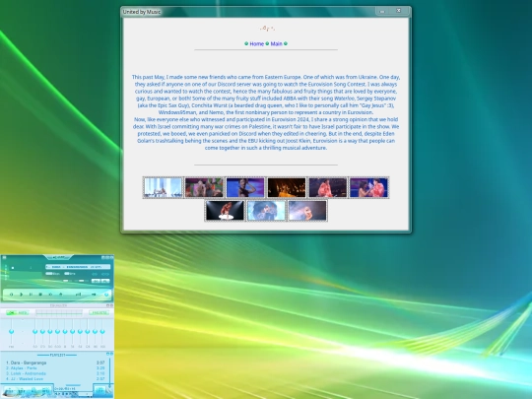Screen dimensions: 532x399
Task: Open the Main link in United by Music
Action: (276, 43)
